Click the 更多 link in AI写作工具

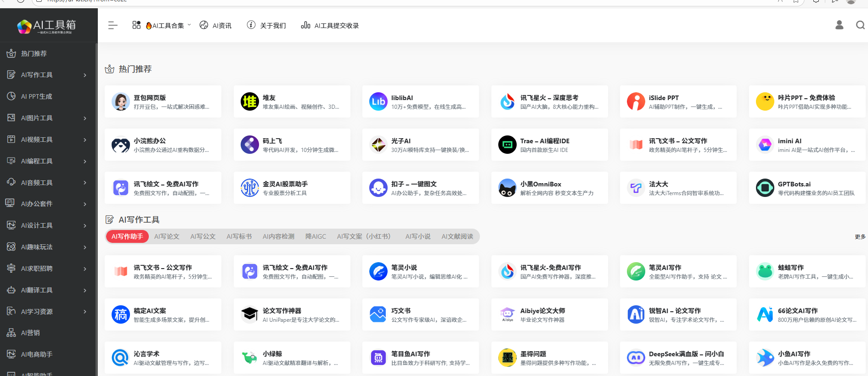[x=860, y=237]
